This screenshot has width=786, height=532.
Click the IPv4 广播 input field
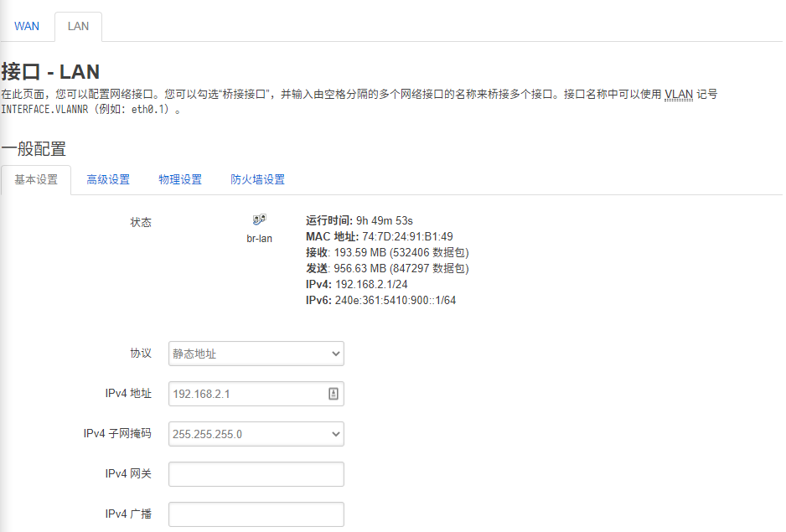(x=256, y=514)
